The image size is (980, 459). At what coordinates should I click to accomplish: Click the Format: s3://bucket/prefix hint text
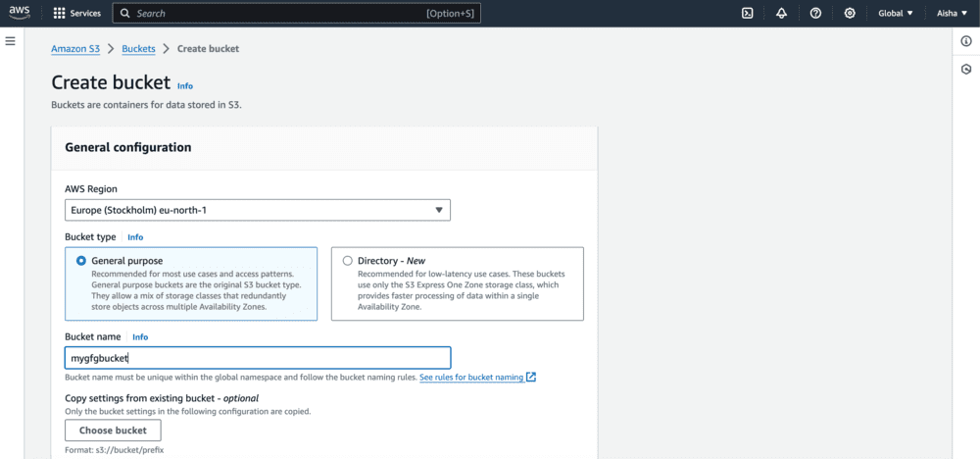[x=115, y=449]
